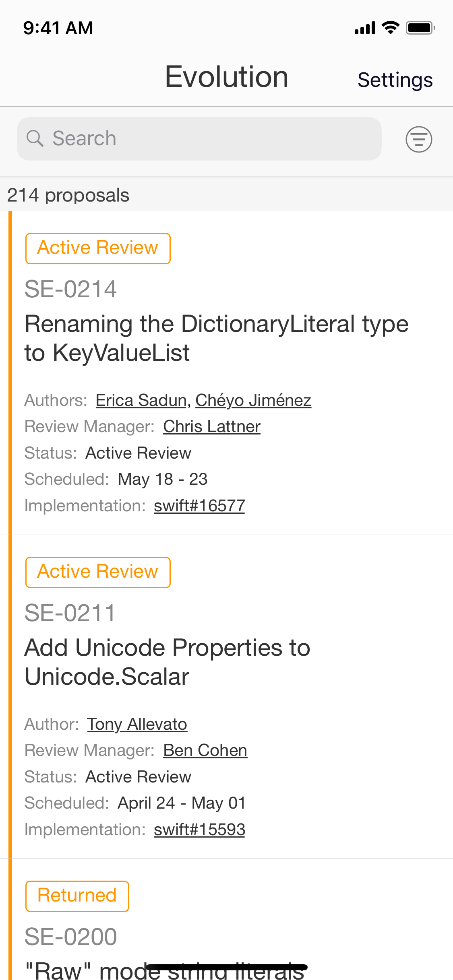This screenshot has height=980, width=453.
Task: Open implementation swift#15593 link
Action: coord(199,829)
